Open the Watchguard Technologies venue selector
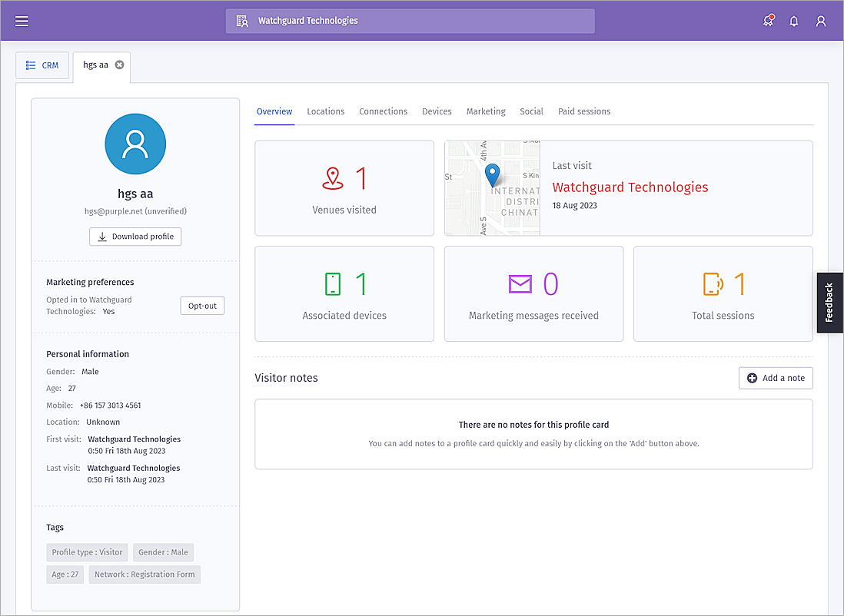This screenshot has height=616, width=844. click(410, 21)
